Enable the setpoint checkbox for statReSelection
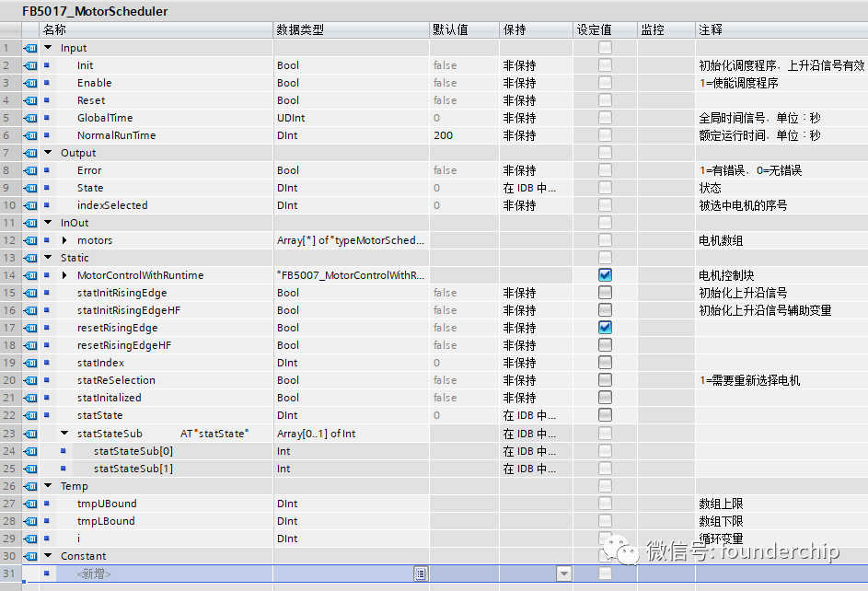Image resolution: width=868 pixels, height=591 pixels. pos(604,380)
